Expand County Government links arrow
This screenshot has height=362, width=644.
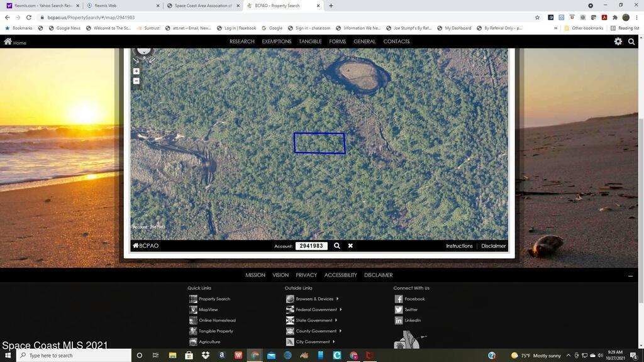click(340, 331)
